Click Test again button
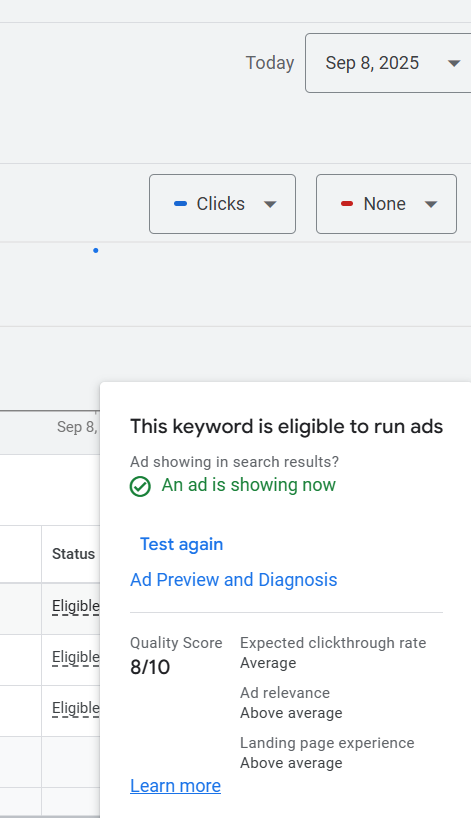This screenshot has height=818, width=471. [x=182, y=544]
